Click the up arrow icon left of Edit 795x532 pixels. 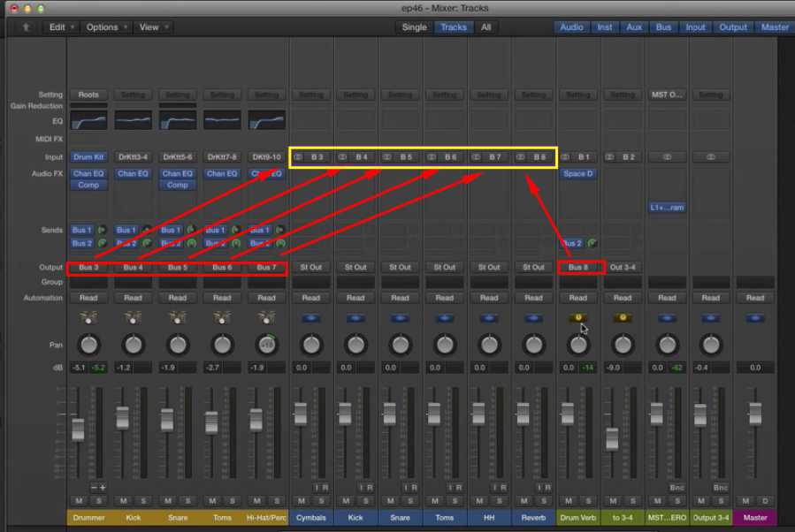(x=26, y=27)
